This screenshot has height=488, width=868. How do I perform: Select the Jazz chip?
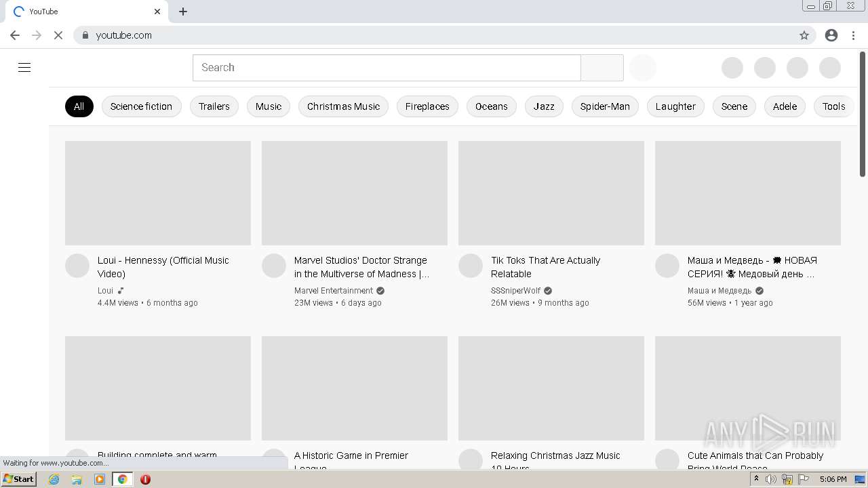[x=544, y=106]
